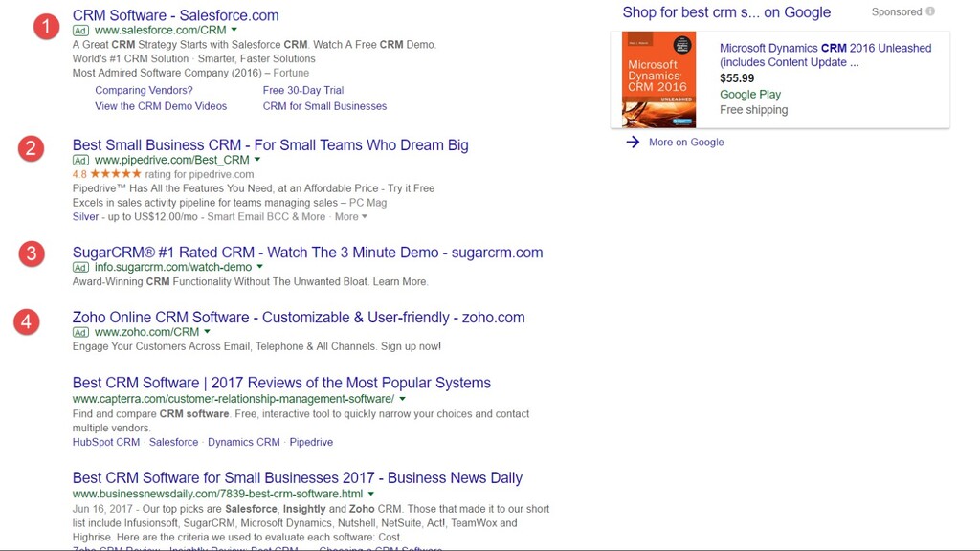Open the Dynamics CRM sublink

pyautogui.click(x=244, y=442)
